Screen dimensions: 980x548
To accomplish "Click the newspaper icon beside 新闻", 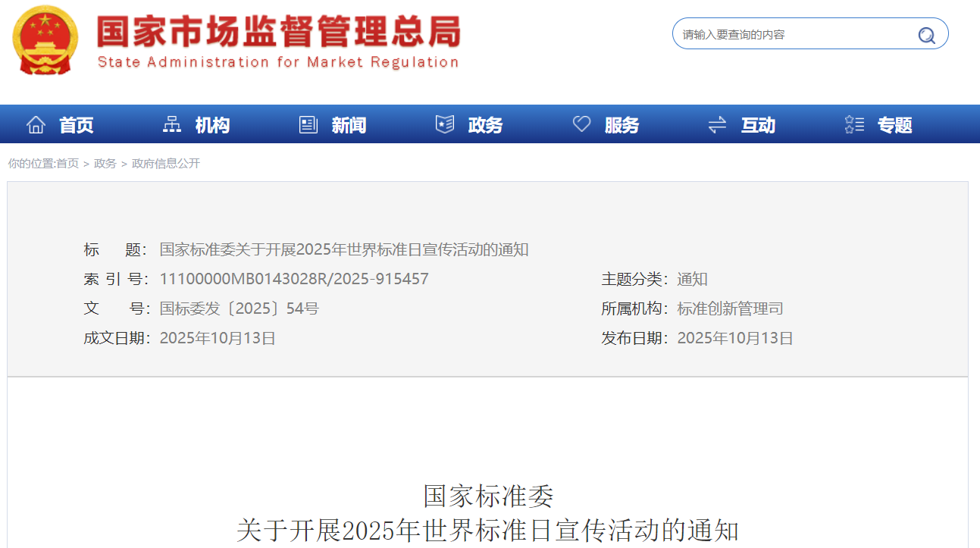I will pos(308,125).
